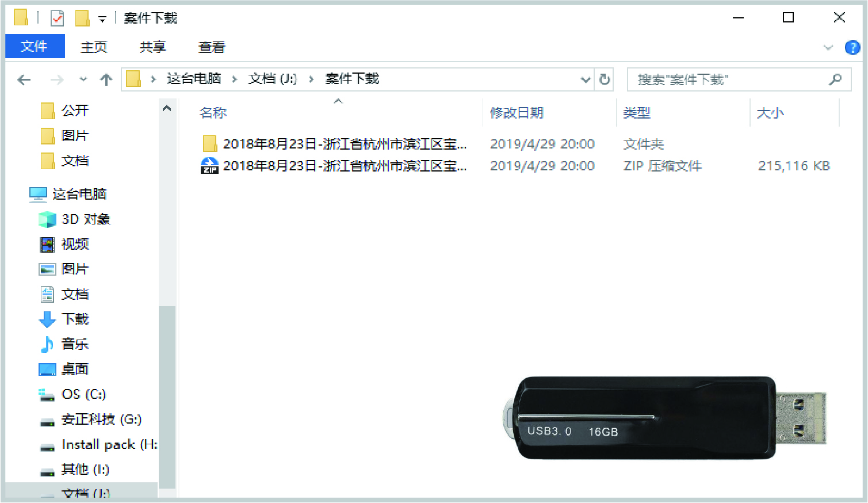Expand the address bar history dropdown
The width and height of the screenshot is (868, 503).
click(x=585, y=79)
